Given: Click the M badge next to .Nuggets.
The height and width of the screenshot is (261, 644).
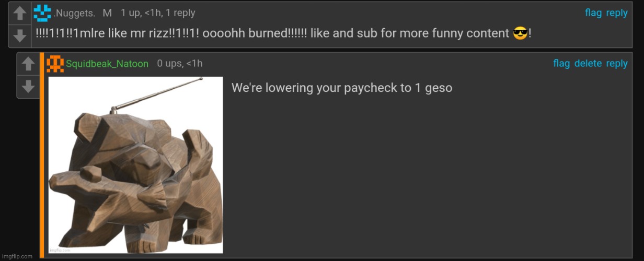Looking at the screenshot, I should [107, 13].
